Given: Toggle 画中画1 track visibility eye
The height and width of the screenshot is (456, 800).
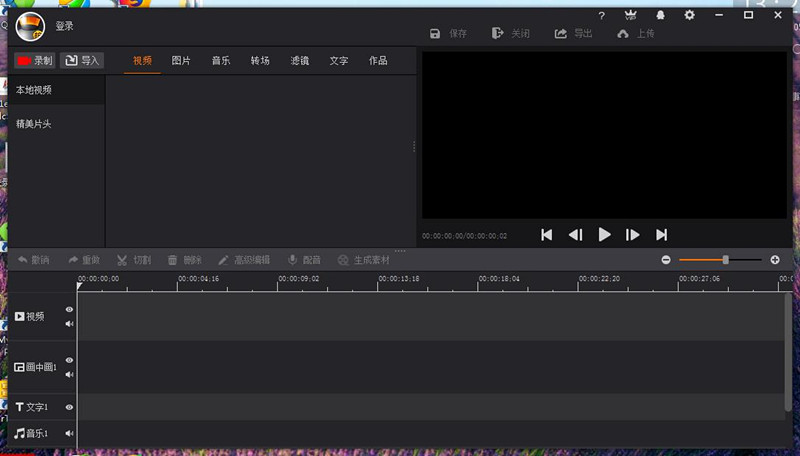Looking at the screenshot, I should pyautogui.click(x=69, y=360).
